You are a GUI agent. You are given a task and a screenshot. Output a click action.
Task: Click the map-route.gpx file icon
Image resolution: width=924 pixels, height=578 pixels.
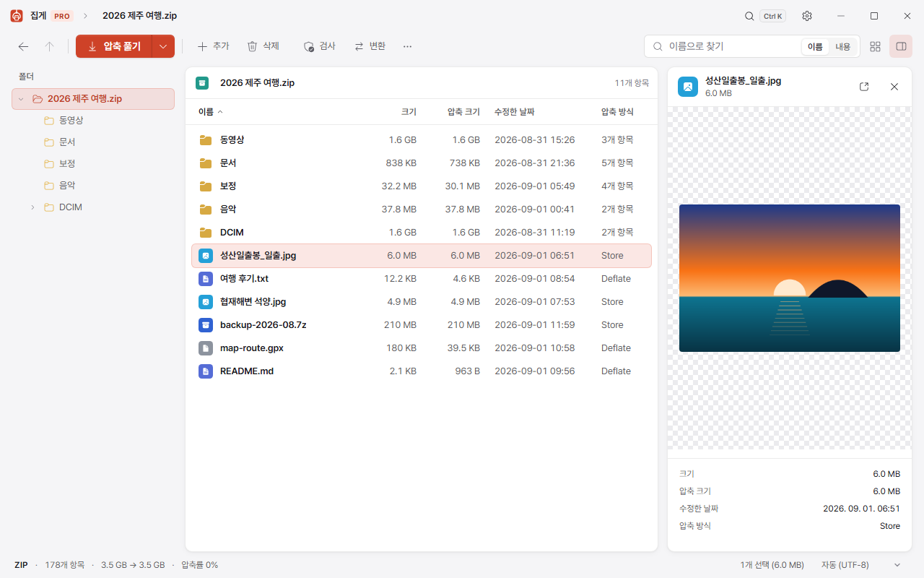point(206,348)
